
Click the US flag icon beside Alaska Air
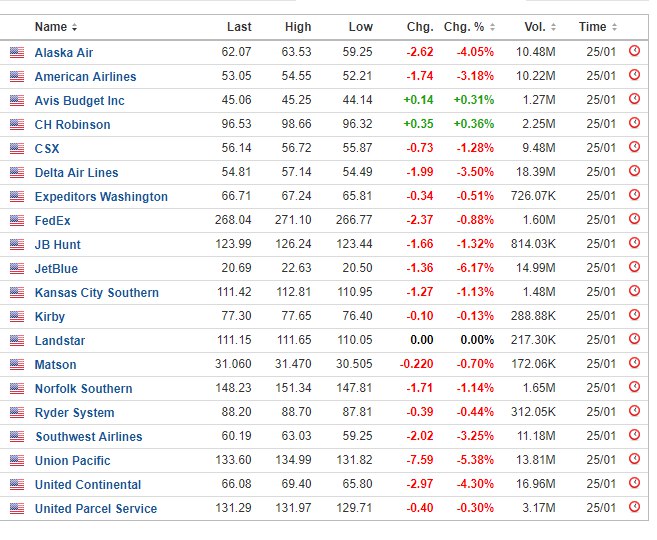(17, 52)
